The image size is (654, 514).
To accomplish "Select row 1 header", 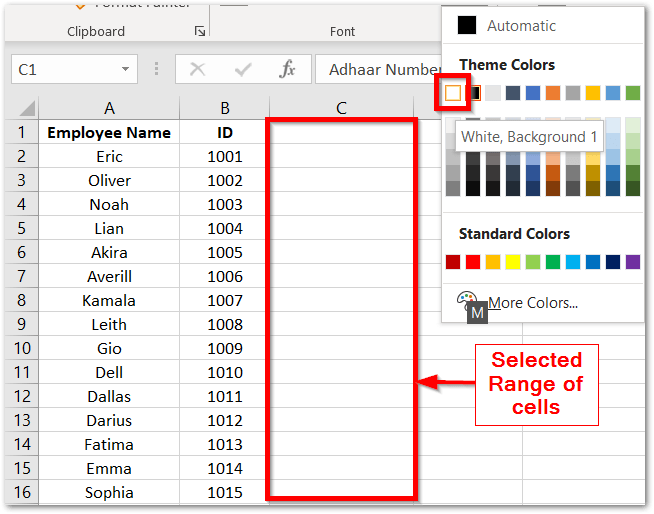I will (22, 132).
